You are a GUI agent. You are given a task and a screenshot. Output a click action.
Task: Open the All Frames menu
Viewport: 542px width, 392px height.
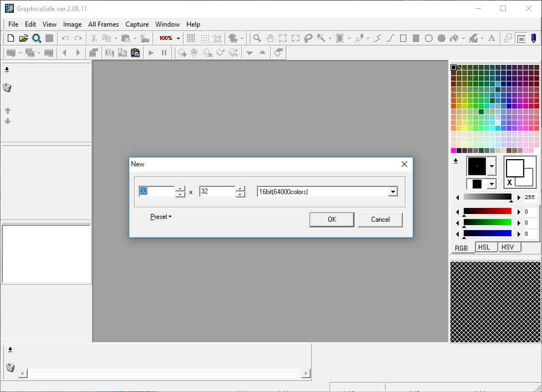(103, 24)
